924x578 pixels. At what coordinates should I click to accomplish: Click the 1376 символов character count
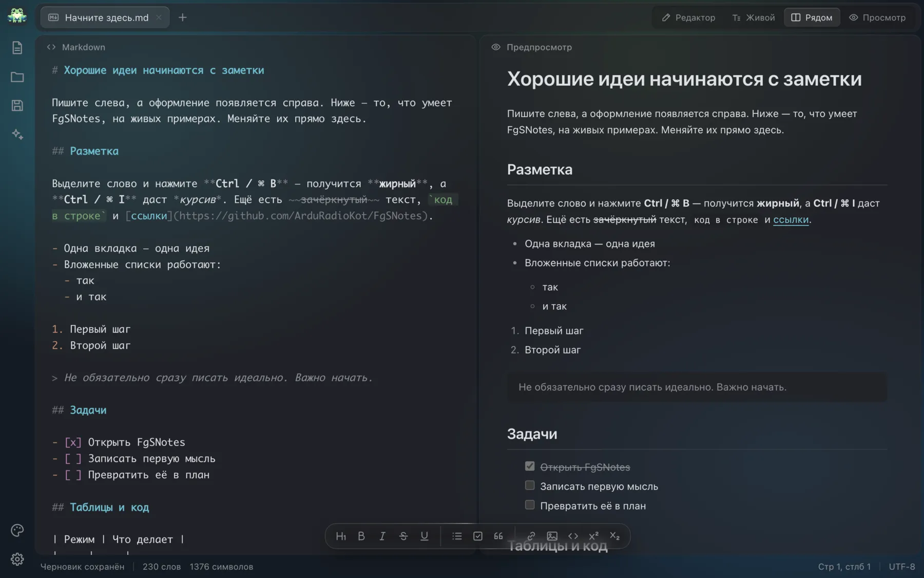[221, 566]
